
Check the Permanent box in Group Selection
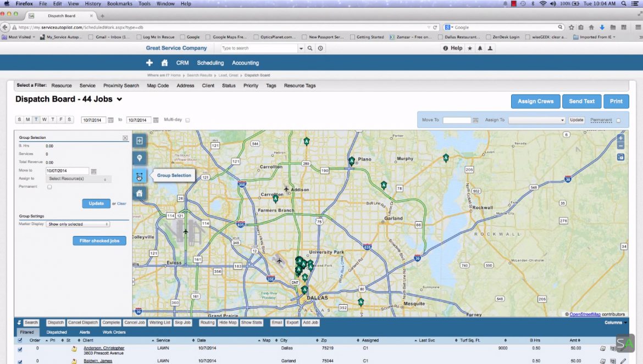[49, 187]
